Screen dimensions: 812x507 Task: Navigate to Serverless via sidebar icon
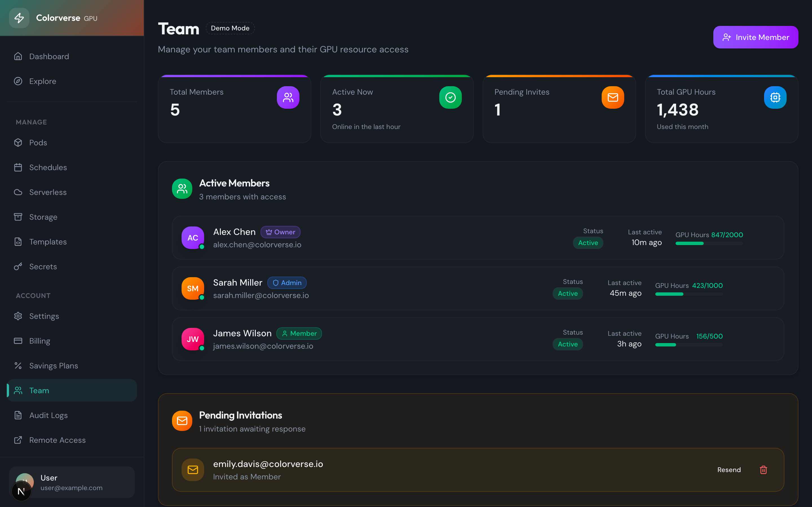coord(18,192)
